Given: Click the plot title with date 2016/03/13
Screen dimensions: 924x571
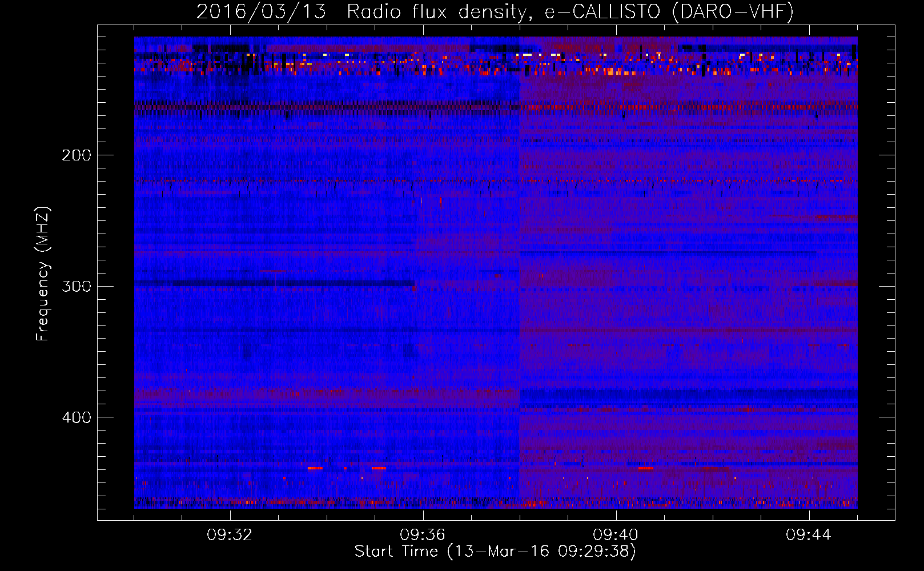Looking at the screenshot, I should 495,11.
